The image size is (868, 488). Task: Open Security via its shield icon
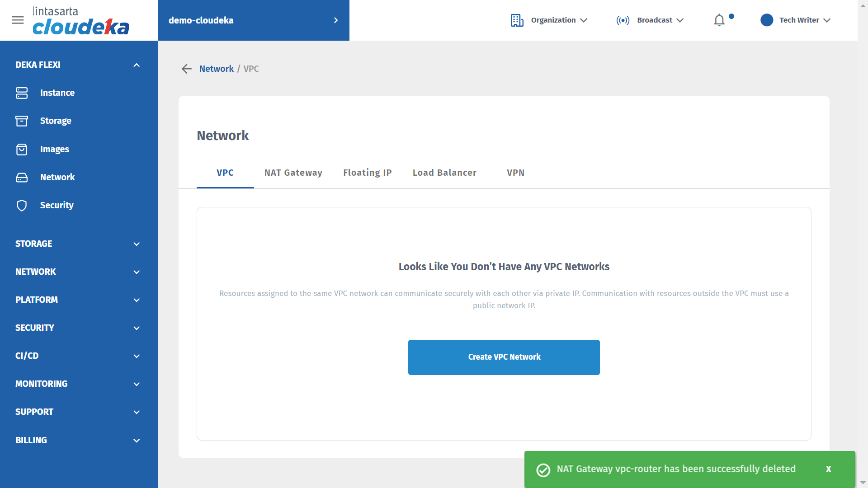click(22, 205)
